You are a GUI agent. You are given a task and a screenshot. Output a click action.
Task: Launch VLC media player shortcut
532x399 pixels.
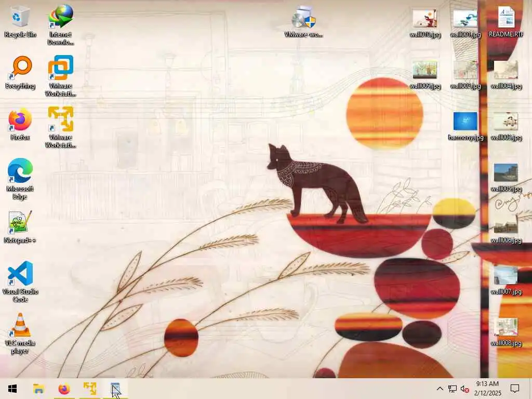[20, 334]
